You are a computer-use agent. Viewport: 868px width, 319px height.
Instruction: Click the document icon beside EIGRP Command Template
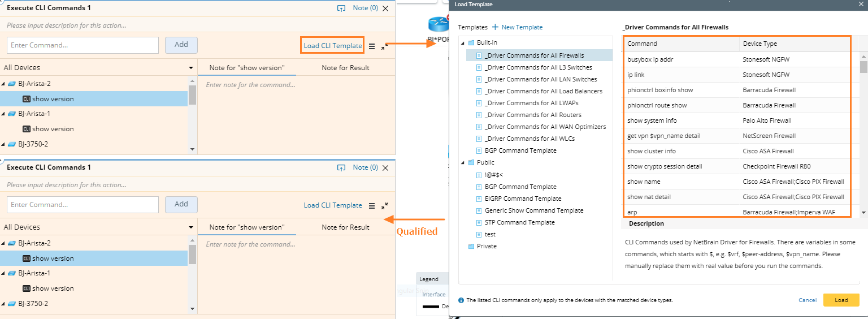479,199
